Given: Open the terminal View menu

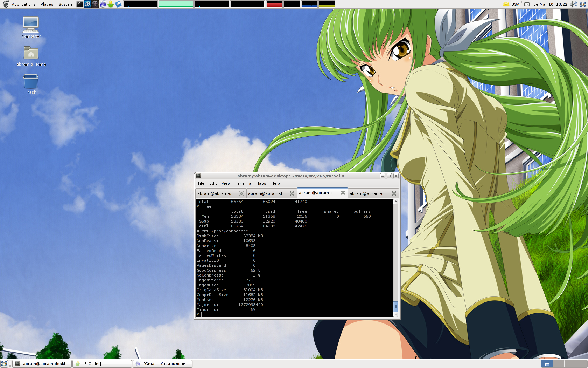Looking at the screenshot, I should coord(226,183).
